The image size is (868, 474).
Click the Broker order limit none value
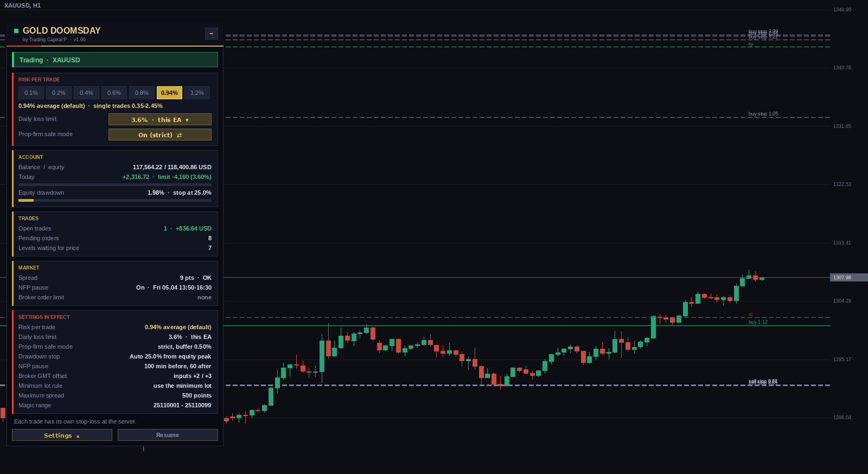(x=205, y=297)
